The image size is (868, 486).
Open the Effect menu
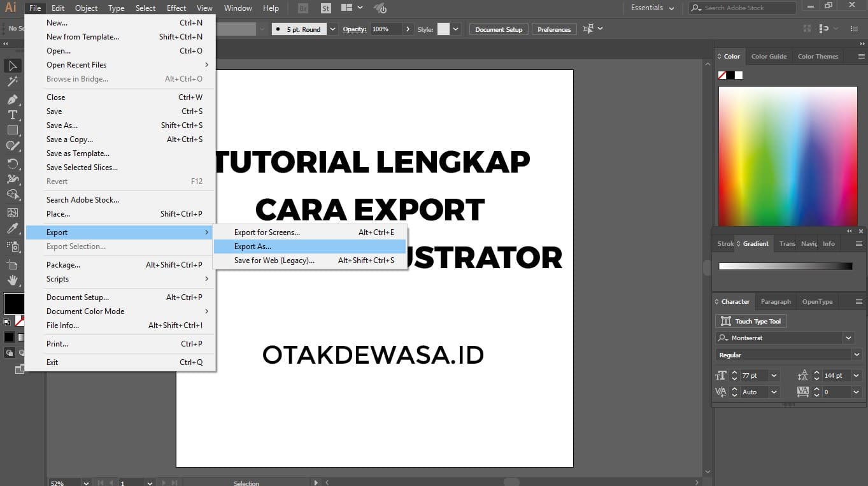coord(176,8)
